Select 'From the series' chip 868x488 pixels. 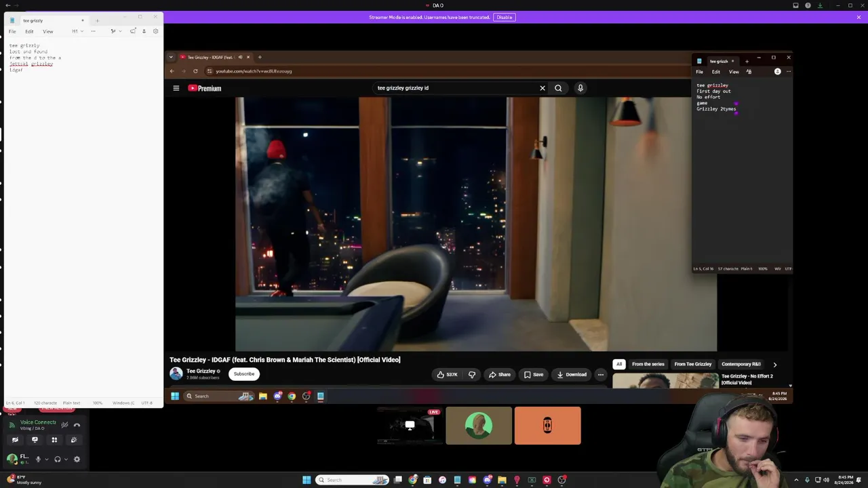648,364
